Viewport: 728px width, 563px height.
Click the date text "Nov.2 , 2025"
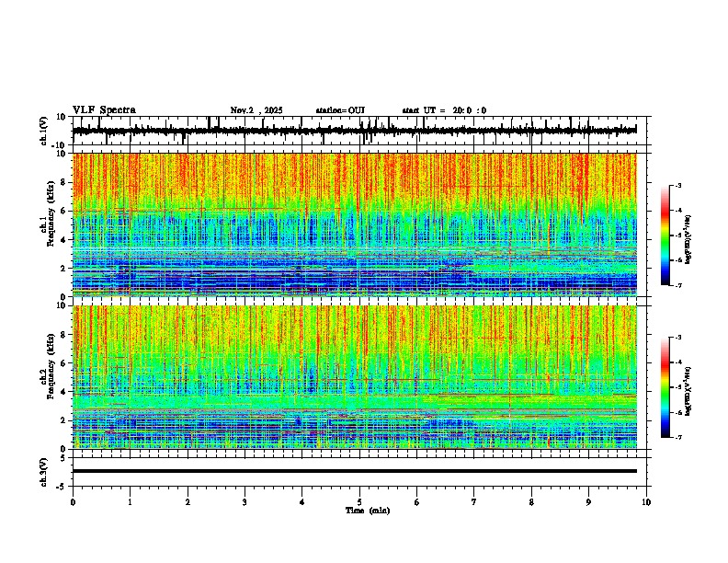pos(256,110)
